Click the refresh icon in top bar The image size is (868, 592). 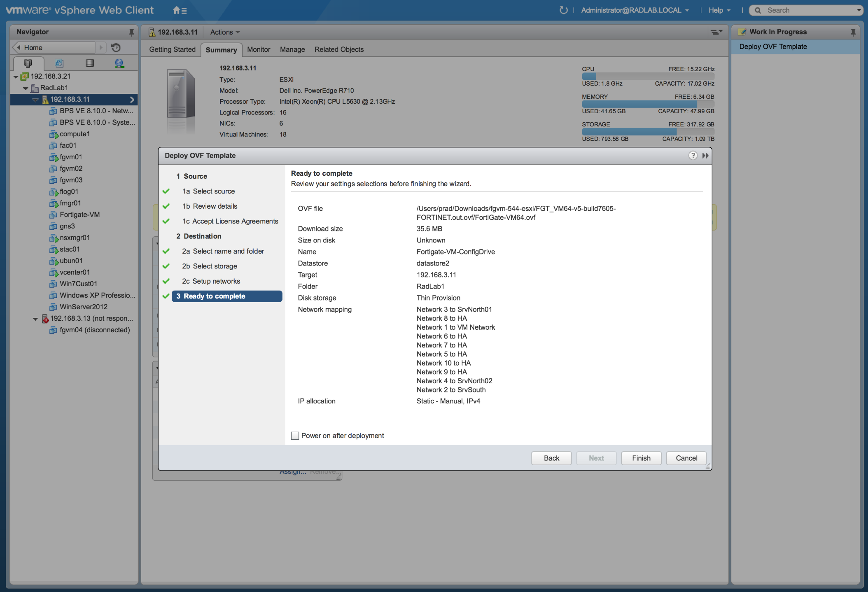(x=563, y=10)
